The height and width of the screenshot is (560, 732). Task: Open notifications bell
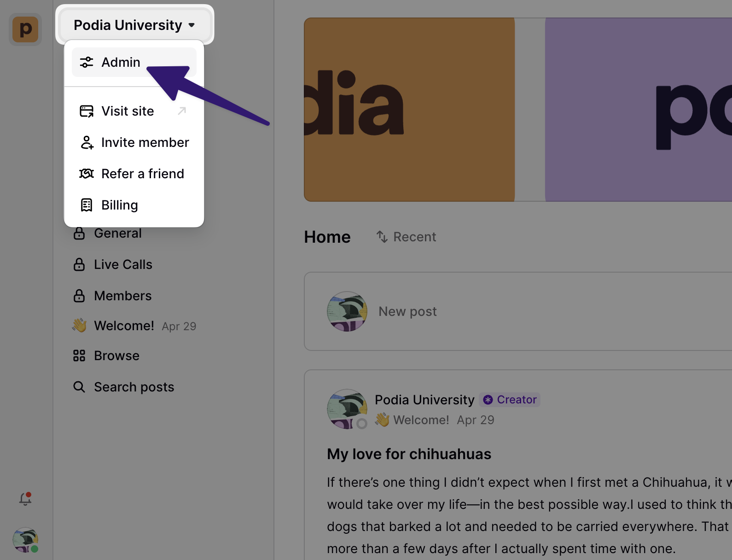(x=25, y=499)
